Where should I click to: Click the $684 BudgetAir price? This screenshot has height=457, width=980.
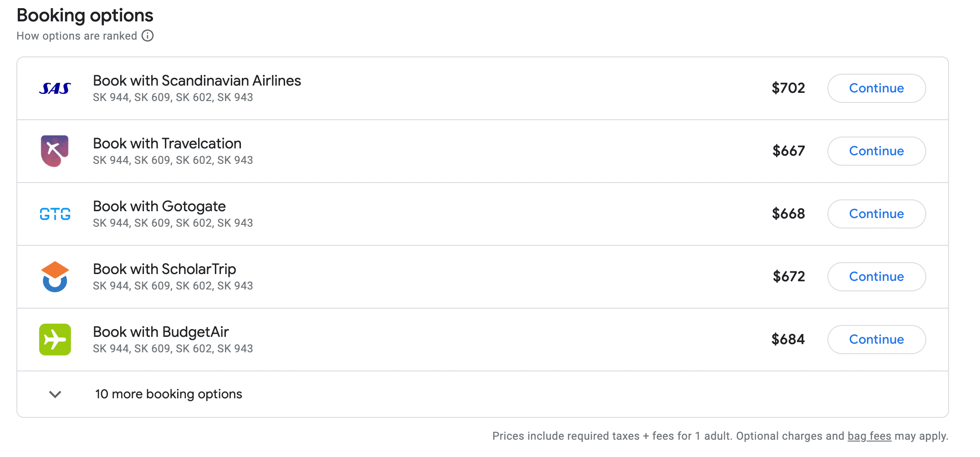point(788,340)
